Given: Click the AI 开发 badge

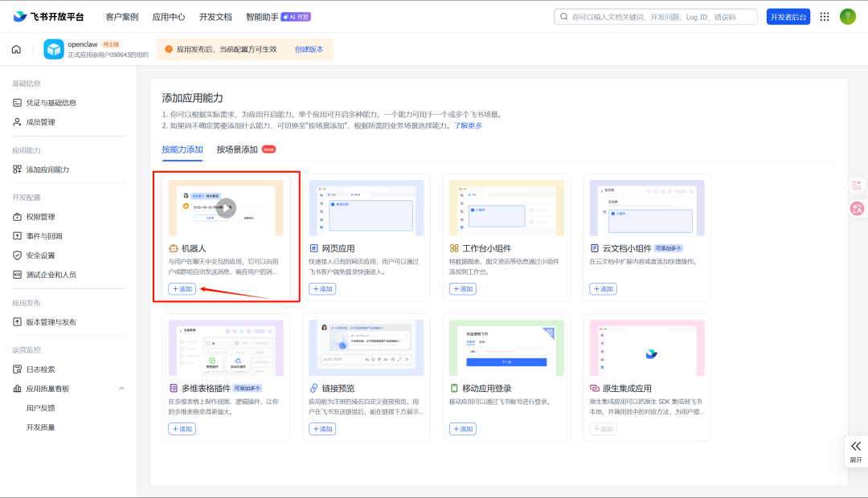Looking at the screenshot, I should 296,17.
